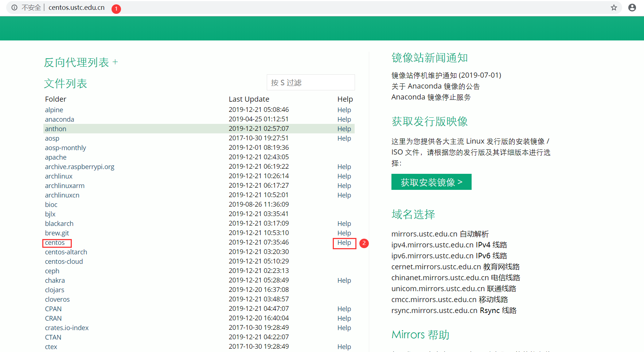Select chinanet.mirrors.ustc.edu.cn 电信线路

pos(456,278)
